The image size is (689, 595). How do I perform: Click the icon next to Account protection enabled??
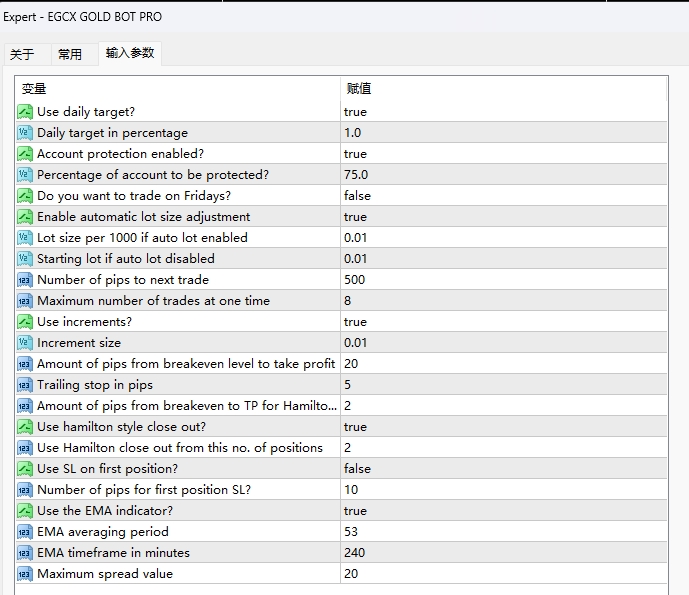[x=25, y=154]
